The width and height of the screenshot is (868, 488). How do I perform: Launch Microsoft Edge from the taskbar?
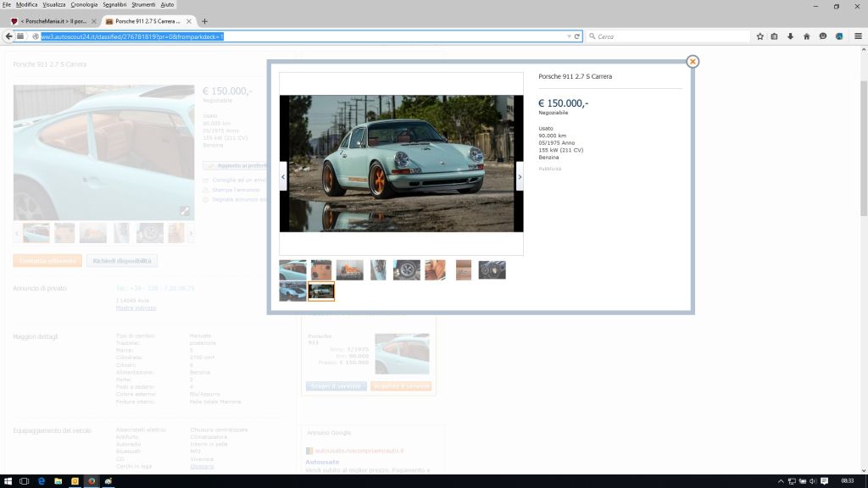(x=42, y=481)
